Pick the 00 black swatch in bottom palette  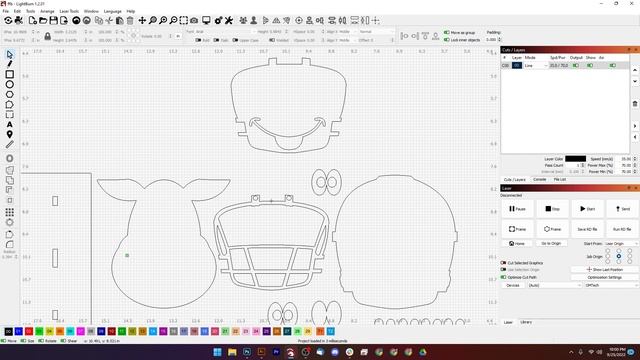[8, 331]
